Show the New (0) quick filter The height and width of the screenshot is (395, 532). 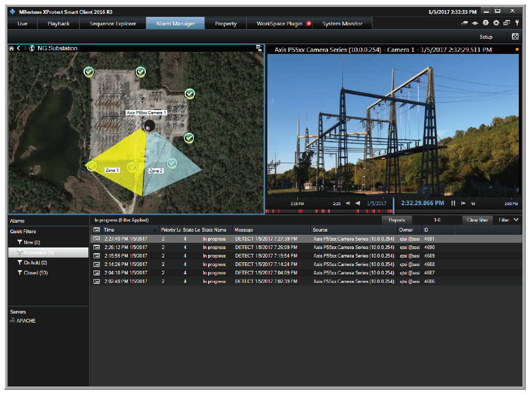click(32, 243)
